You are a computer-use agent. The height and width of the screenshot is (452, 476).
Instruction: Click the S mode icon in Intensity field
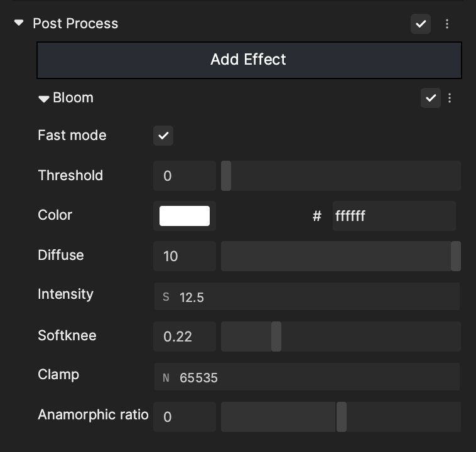click(x=166, y=297)
